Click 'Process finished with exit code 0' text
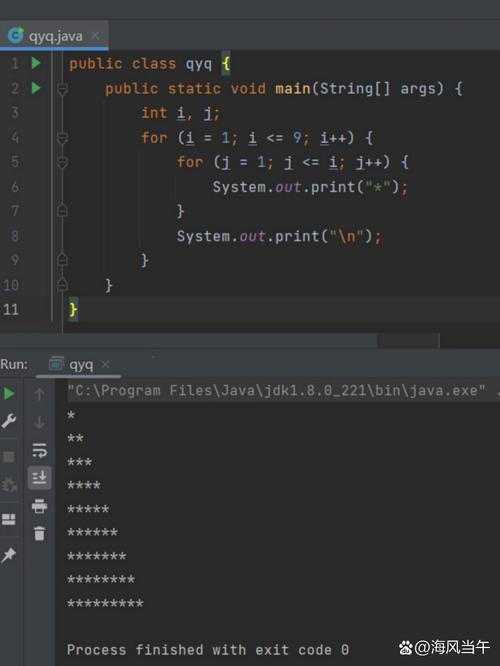This screenshot has height=666, width=500. [208, 650]
